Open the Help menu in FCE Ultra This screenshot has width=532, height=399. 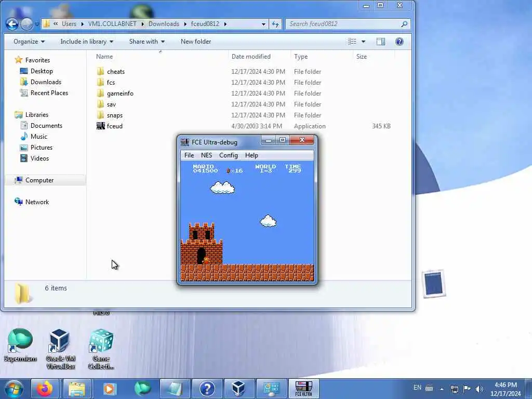(251, 155)
